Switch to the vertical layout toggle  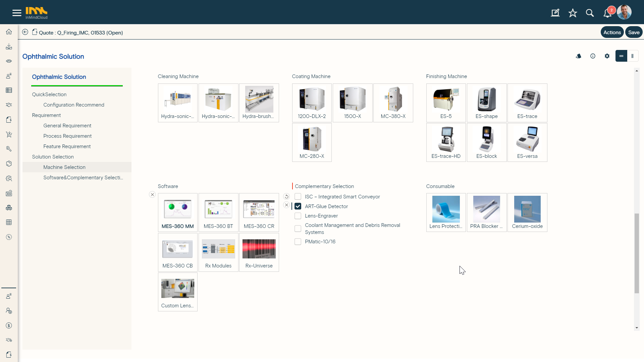pyautogui.click(x=632, y=56)
